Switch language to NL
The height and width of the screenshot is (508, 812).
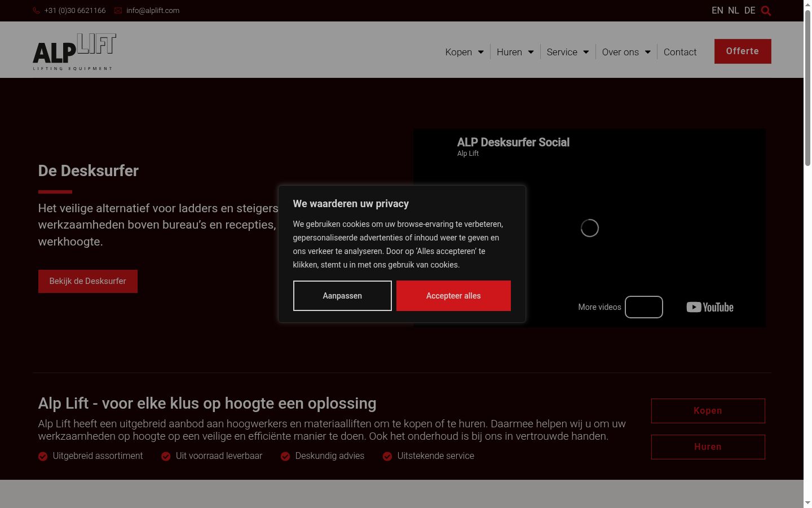tap(734, 11)
